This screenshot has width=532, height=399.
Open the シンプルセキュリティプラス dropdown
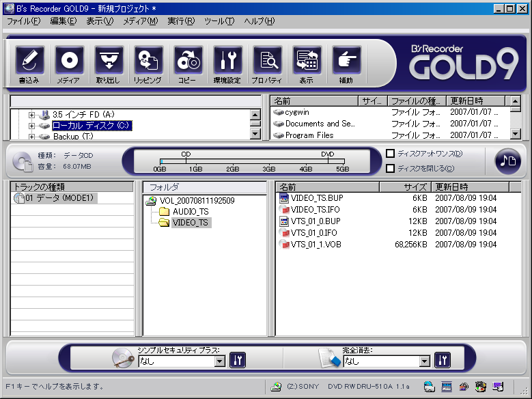[x=219, y=361]
